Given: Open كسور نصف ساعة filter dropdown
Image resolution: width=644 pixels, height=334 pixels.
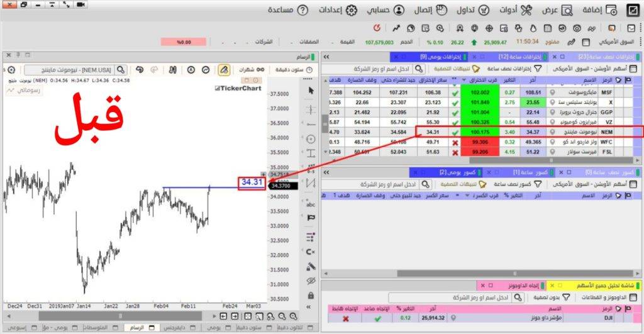Looking at the screenshot, I should (518, 184).
